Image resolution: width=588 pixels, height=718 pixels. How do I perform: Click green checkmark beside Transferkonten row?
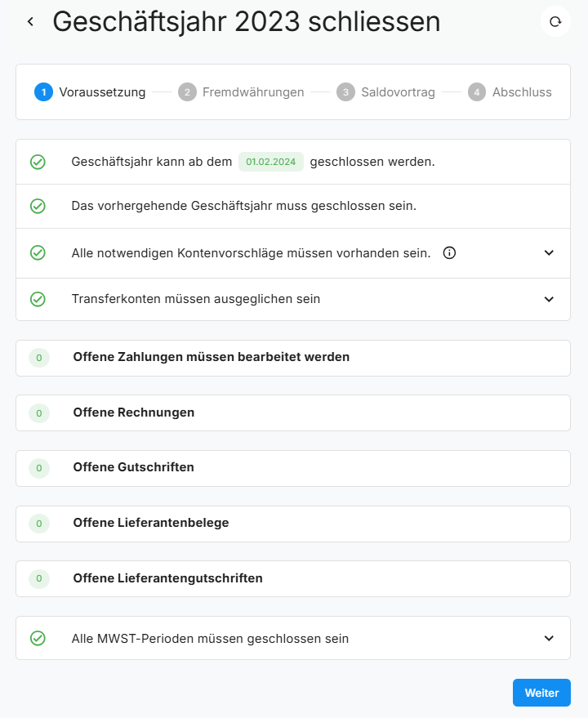coord(38,299)
